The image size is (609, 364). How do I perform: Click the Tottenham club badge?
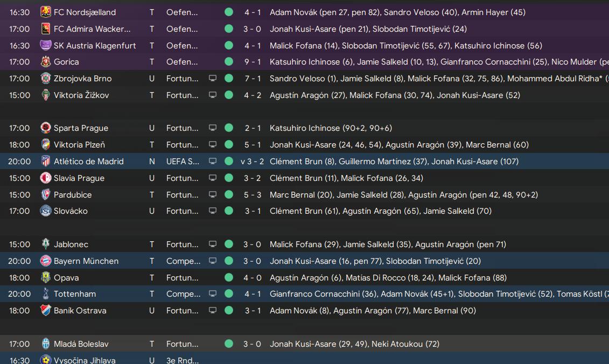tap(45, 293)
